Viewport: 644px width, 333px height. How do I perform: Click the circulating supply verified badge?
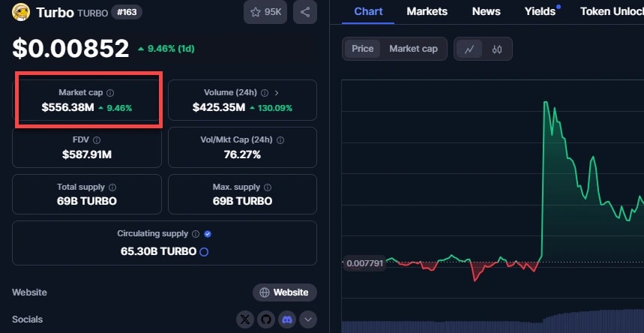coord(208,234)
